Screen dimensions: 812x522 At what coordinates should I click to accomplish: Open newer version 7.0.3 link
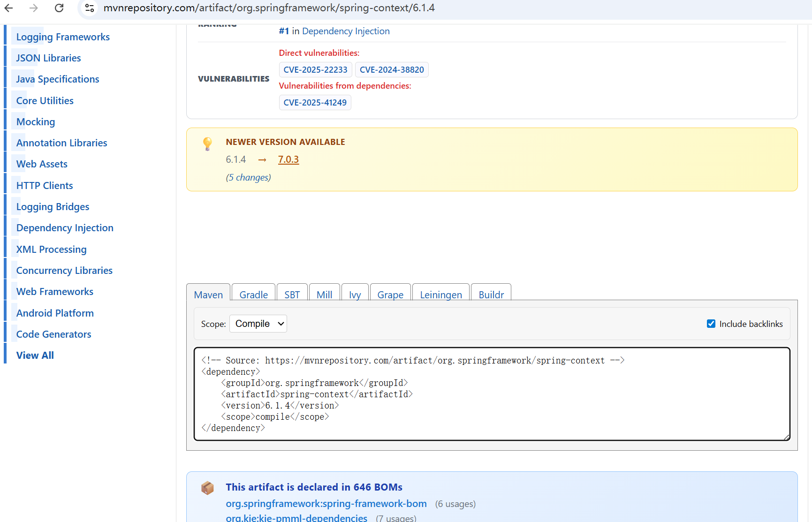tap(288, 159)
